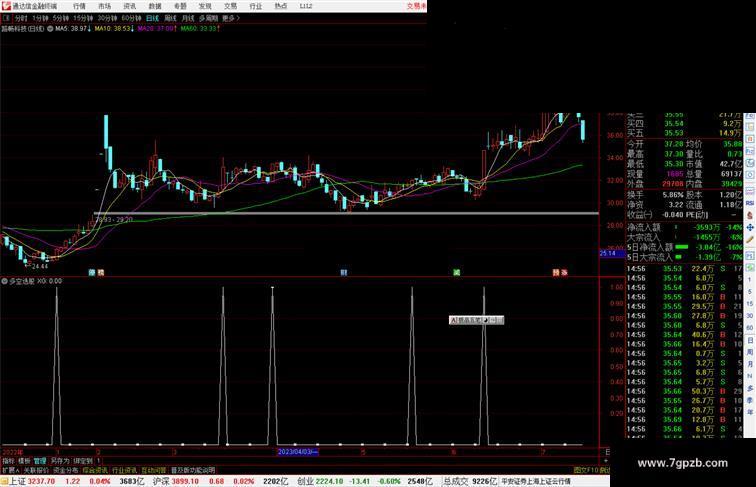Click the 模板 button in bottom bar
Viewport: 756px width, 487px height.
tap(24, 461)
